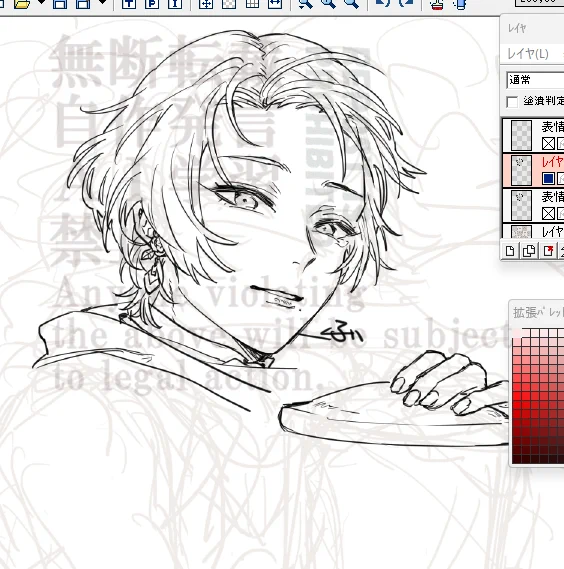Screen dimensions: 564x569
Task: Click the horizontal double-arrow resize icon
Action: [x=275, y=4]
